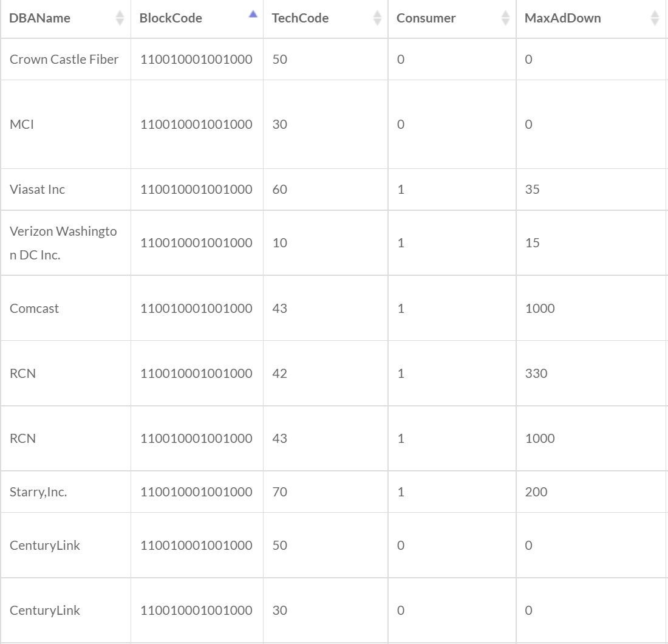
Task: Click the TechCode header text
Action: [x=300, y=18]
